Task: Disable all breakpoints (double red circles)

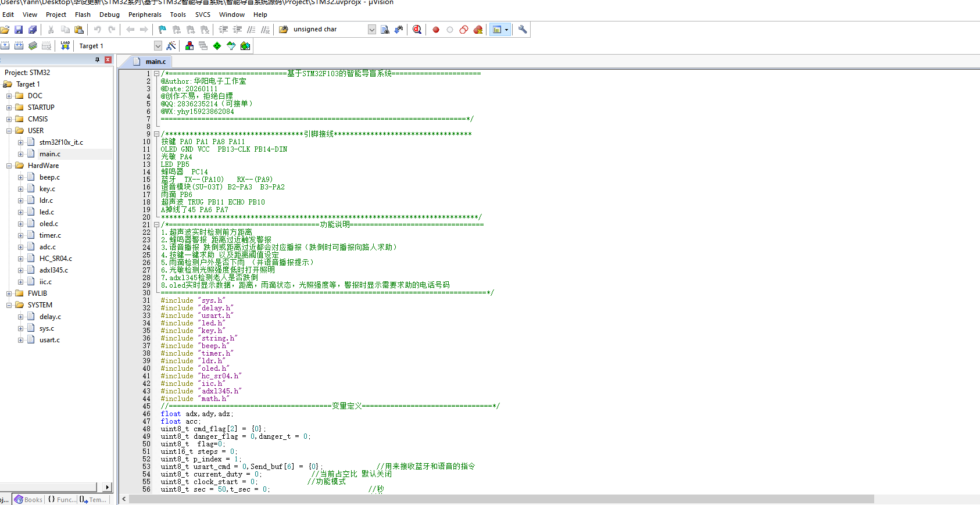Action: point(464,30)
